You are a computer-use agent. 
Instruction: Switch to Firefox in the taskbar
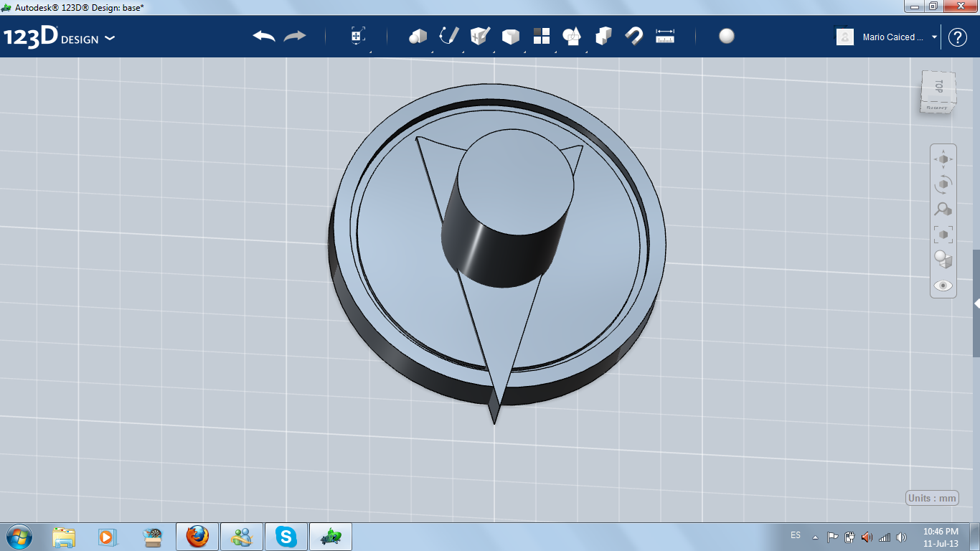(x=197, y=537)
